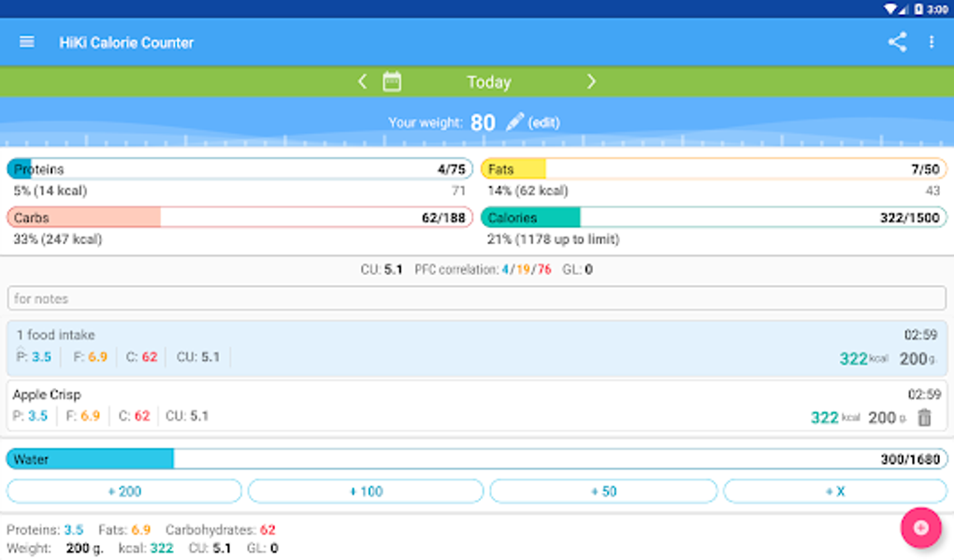The width and height of the screenshot is (954, 560).
Task: Click the pencil icon beside weight
Action: click(x=514, y=122)
